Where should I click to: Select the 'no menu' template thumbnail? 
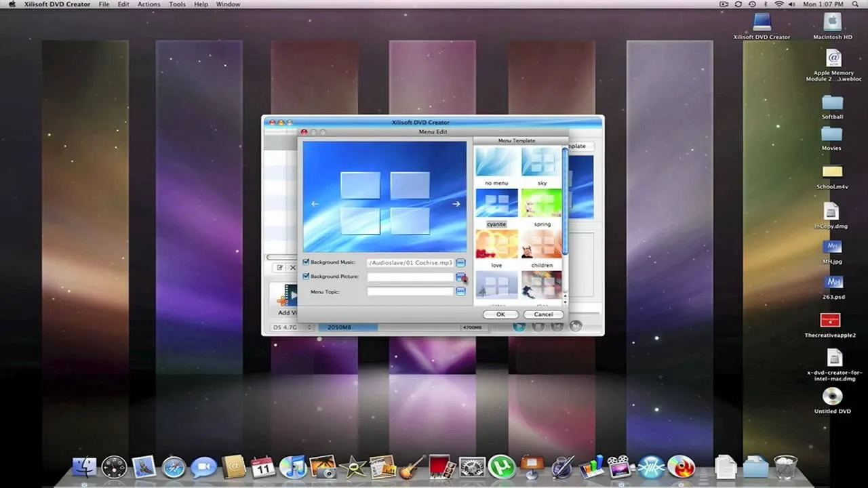[496, 162]
